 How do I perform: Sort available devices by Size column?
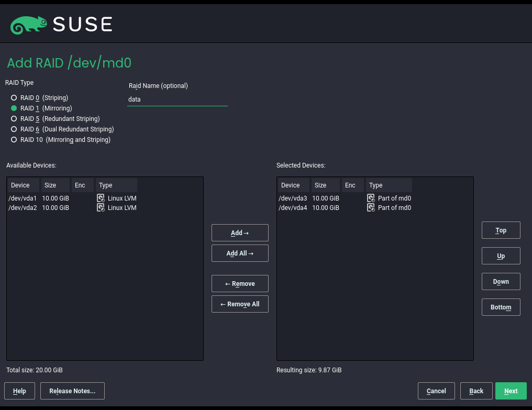tap(55, 185)
